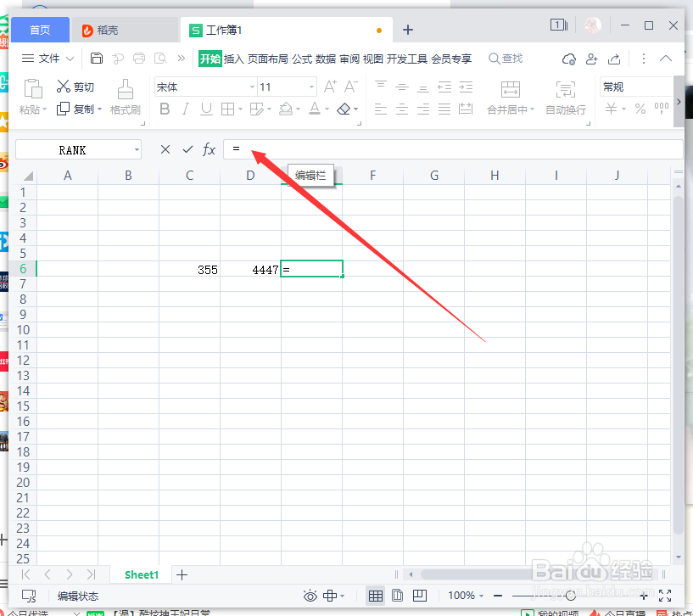Open the 宋体 font name dropdown

click(x=252, y=87)
